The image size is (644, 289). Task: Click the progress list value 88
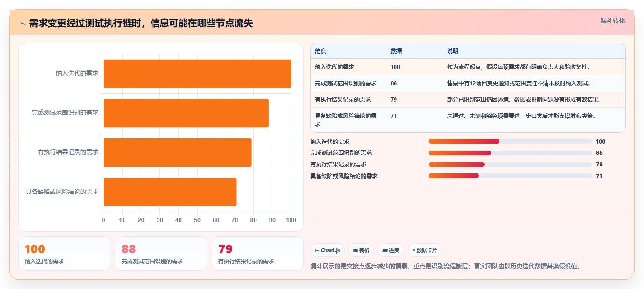[599, 153]
